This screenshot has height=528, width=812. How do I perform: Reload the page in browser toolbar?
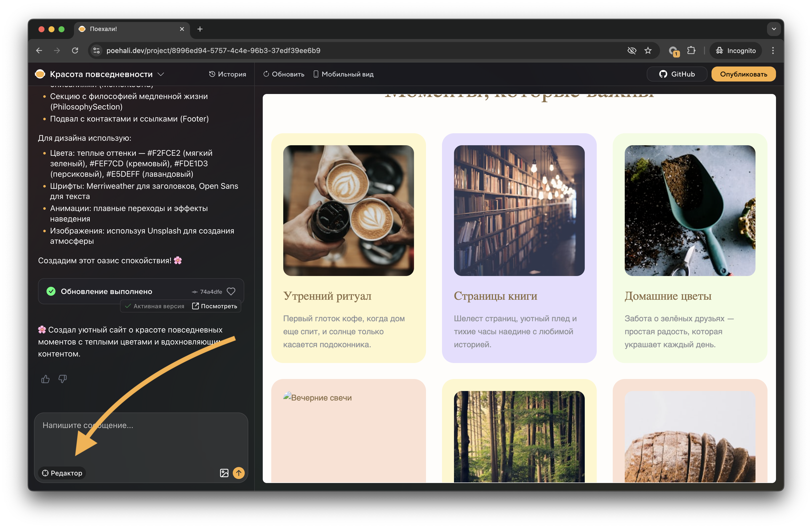[x=75, y=50]
